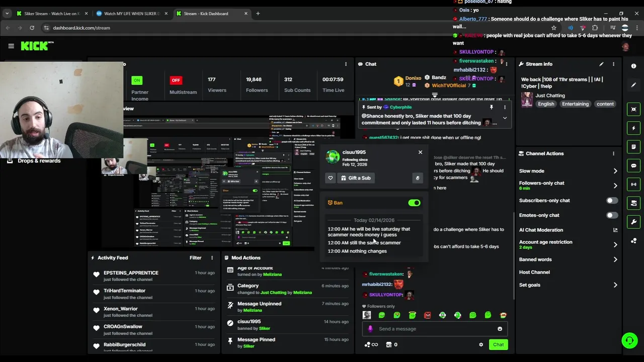Image resolution: width=644 pixels, height=362 pixels.
Task: Click EPSTEINS_APPRENTICE in Activity Feed
Action: [x=131, y=273]
